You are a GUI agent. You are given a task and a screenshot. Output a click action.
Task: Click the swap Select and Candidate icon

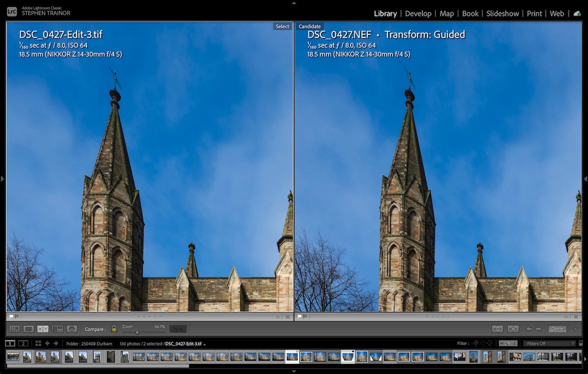point(497,329)
